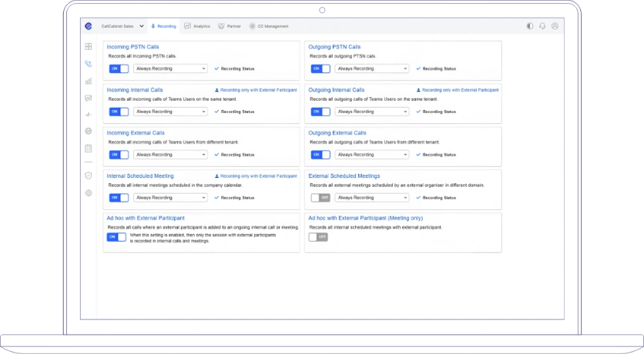Disable the Outgoing External Calls toggle

320,155
